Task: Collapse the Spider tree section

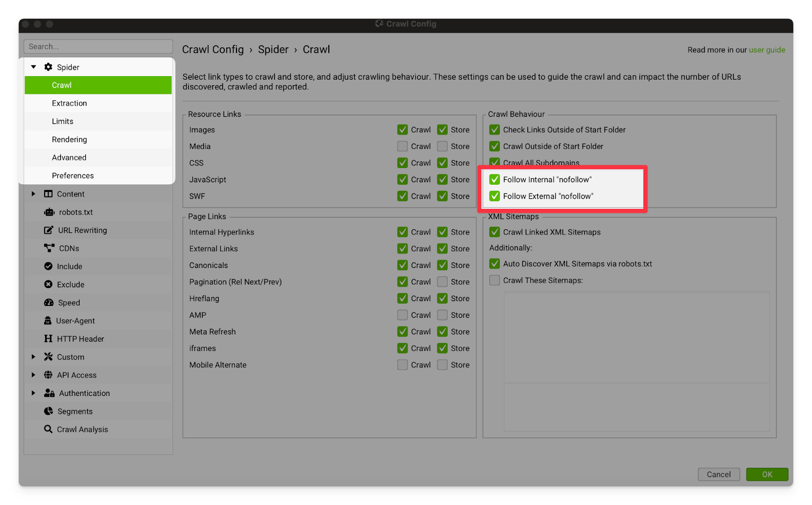Action: pyautogui.click(x=33, y=67)
